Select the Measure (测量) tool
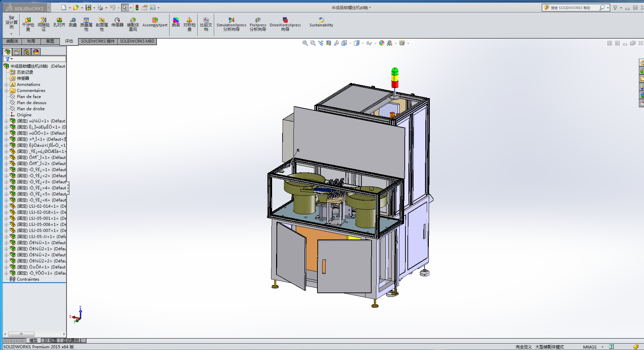This screenshot has width=644, height=350. coord(73,22)
